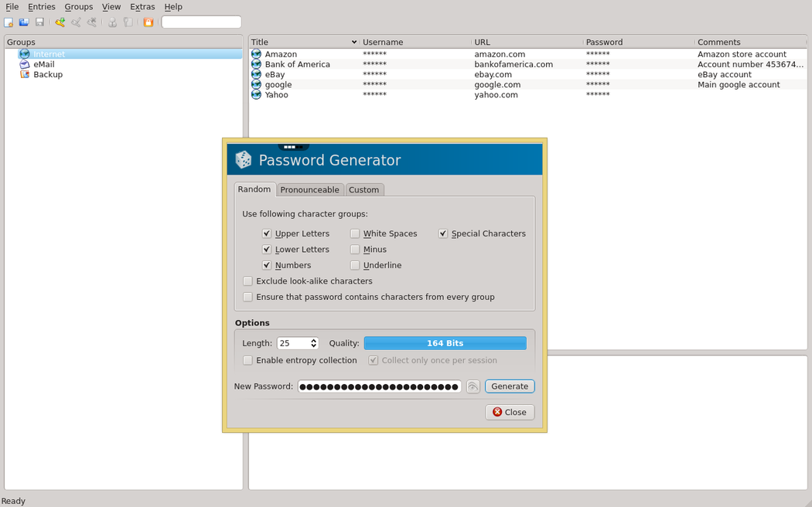Increase the Length spinbox value
Image resolution: width=812 pixels, height=507 pixels.
[314, 340]
